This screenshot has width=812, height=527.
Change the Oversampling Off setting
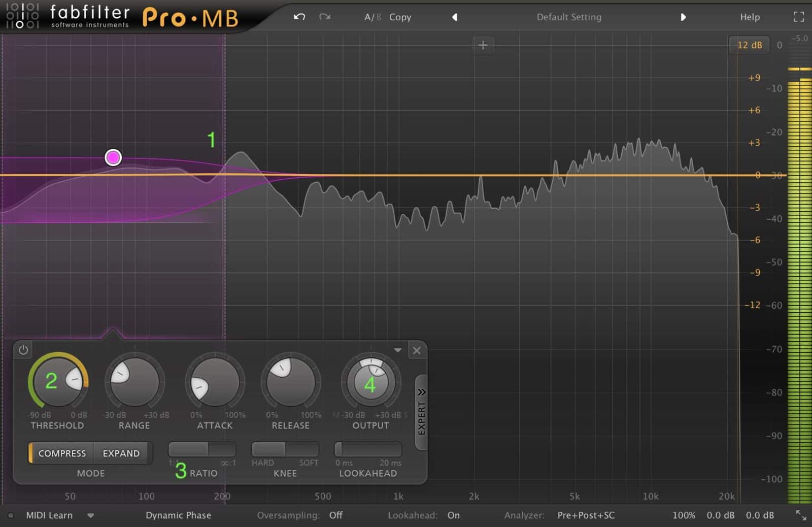point(335,515)
